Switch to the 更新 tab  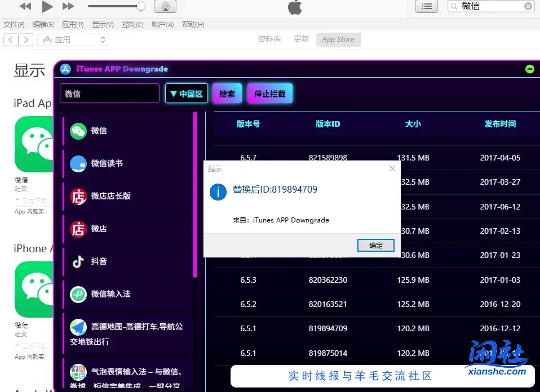click(302, 39)
